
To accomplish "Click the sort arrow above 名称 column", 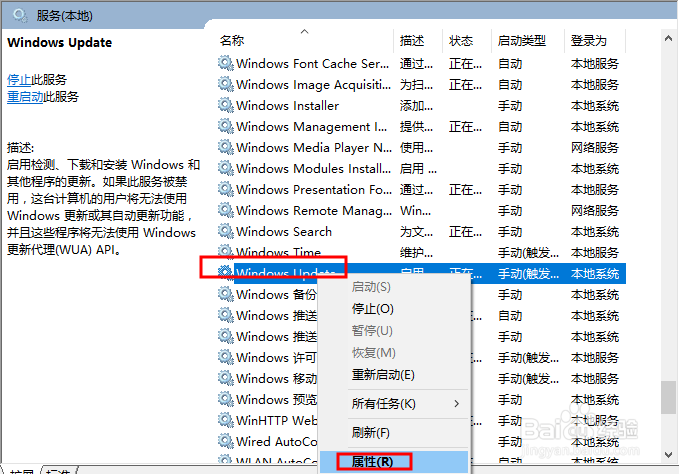I will coord(304,31).
